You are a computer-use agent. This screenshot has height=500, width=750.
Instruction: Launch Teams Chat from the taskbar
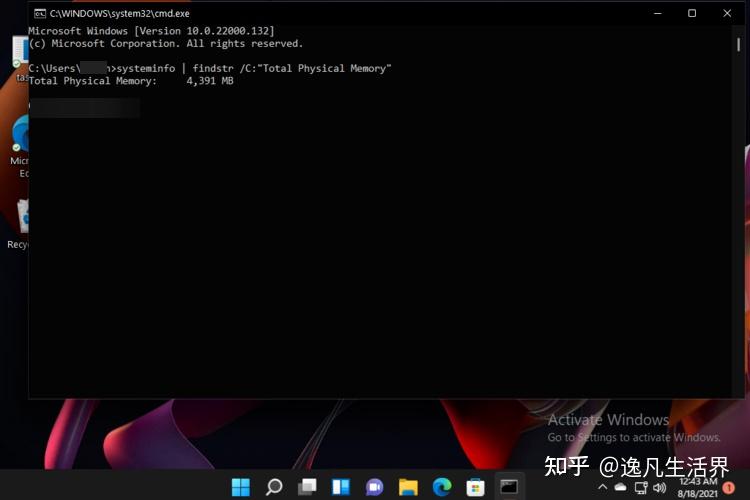pos(375,487)
